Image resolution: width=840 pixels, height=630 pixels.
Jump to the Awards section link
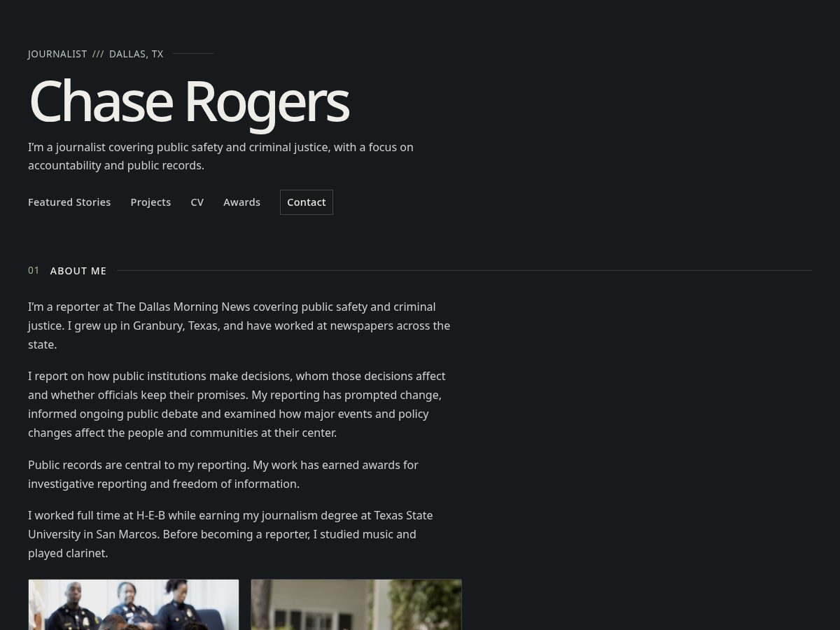click(x=241, y=202)
